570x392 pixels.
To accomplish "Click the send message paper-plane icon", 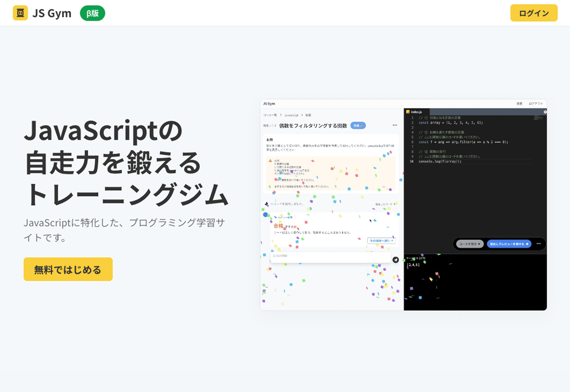I will tap(395, 260).
